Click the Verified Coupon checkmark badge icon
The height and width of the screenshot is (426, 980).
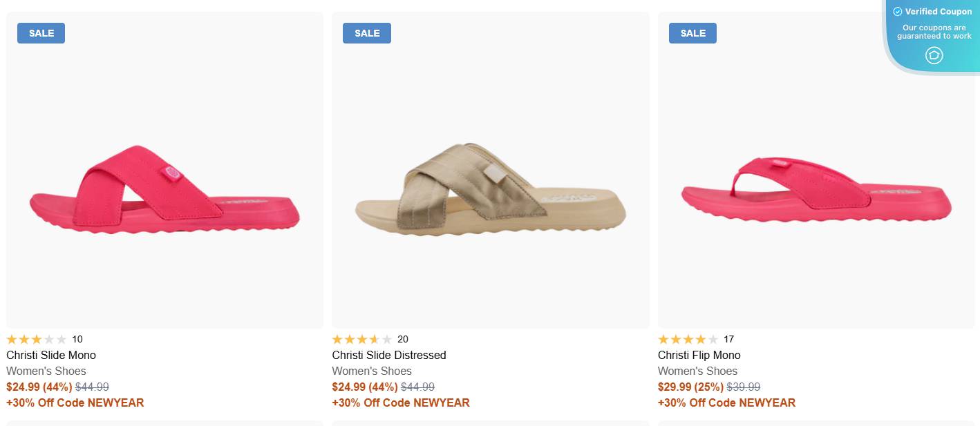[898, 11]
